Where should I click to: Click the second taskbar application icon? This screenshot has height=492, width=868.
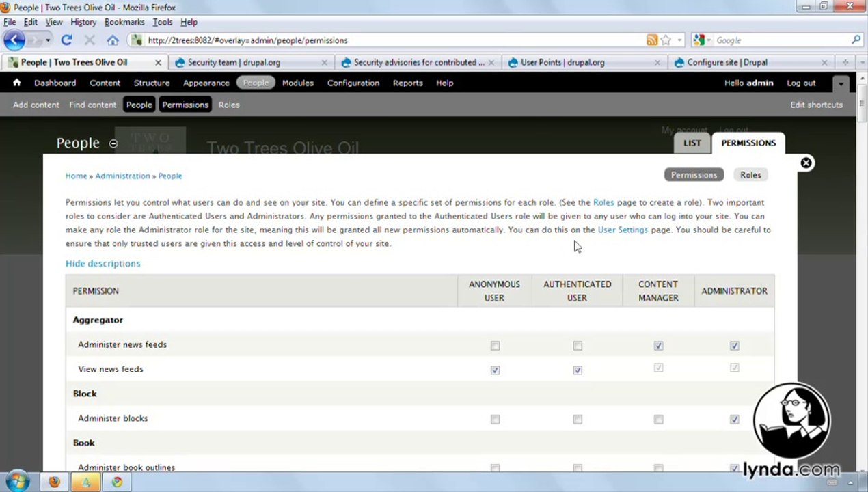point(85,482)
